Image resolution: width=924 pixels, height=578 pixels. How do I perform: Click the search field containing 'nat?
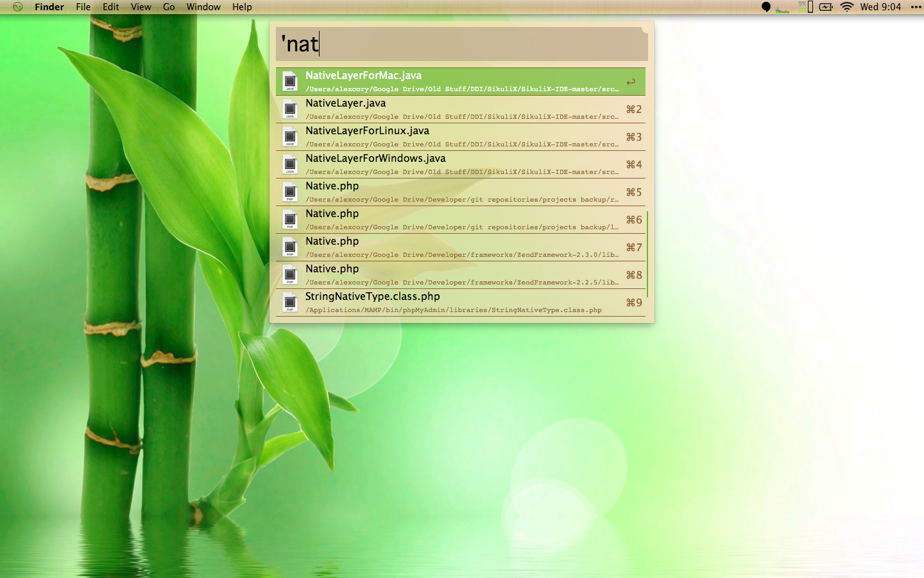(461, 44)
